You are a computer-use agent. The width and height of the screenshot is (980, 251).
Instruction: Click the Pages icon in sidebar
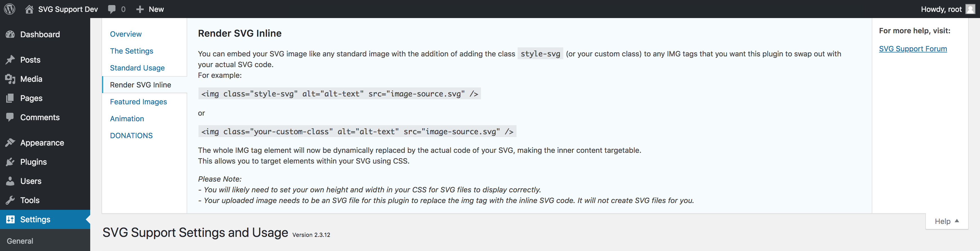tap(10, 98)
